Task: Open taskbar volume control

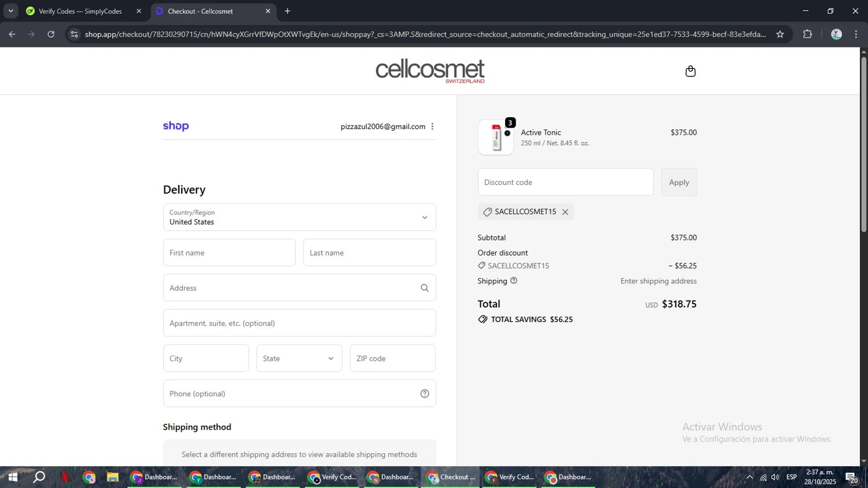Action: (775, 478)
